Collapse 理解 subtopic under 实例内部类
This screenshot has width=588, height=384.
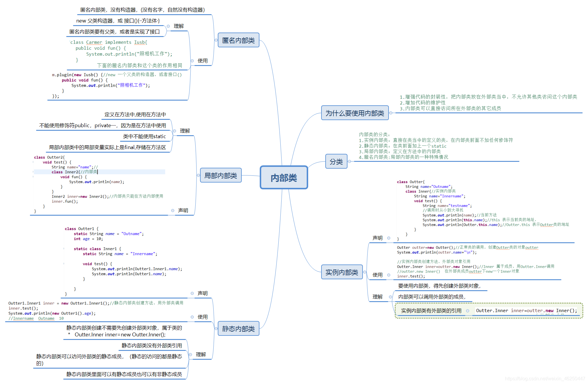pos(390,297)
